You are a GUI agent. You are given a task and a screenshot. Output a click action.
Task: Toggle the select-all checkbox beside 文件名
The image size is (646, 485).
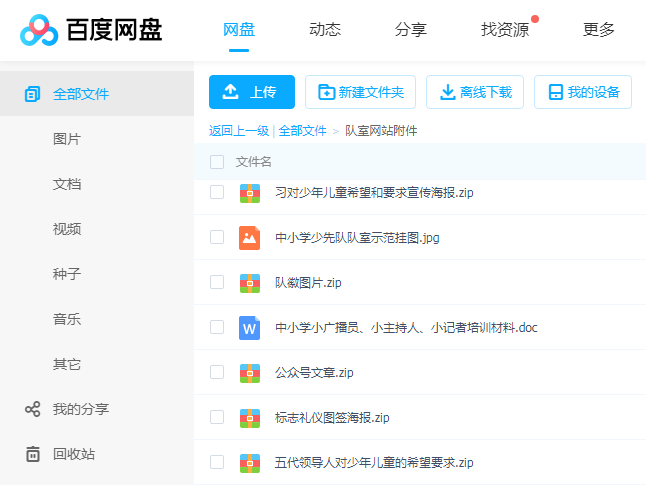point(217,162)
